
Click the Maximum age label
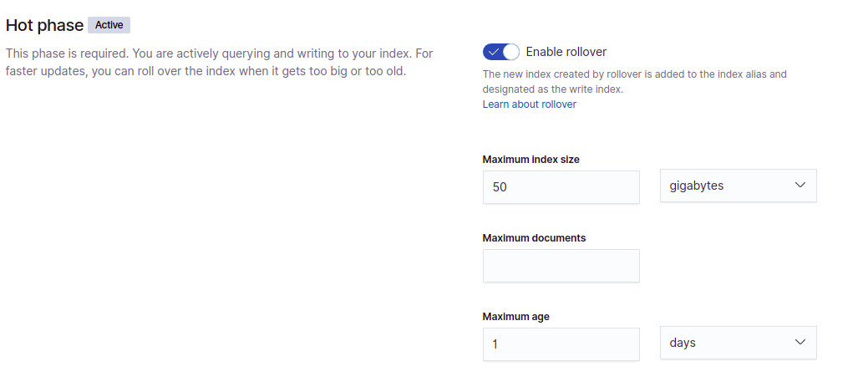point(515,316)
